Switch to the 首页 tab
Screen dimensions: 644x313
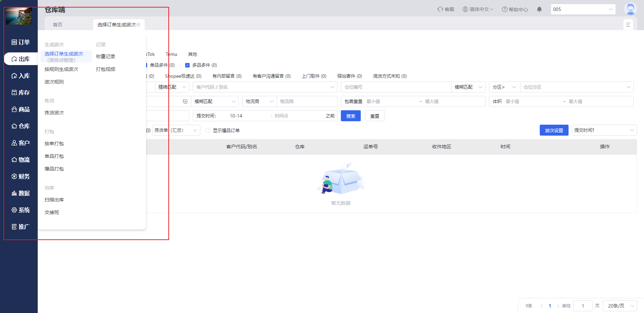coord(58,25)
